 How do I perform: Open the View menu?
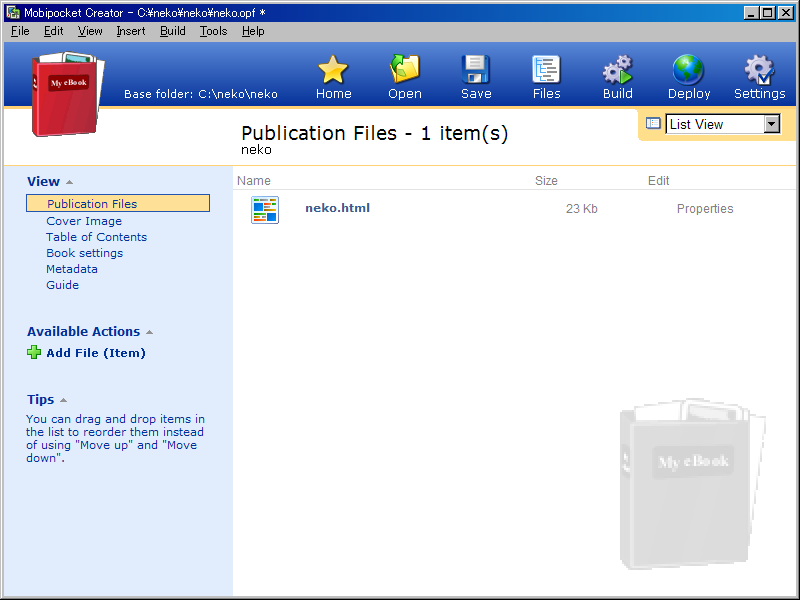pos(90,31)
